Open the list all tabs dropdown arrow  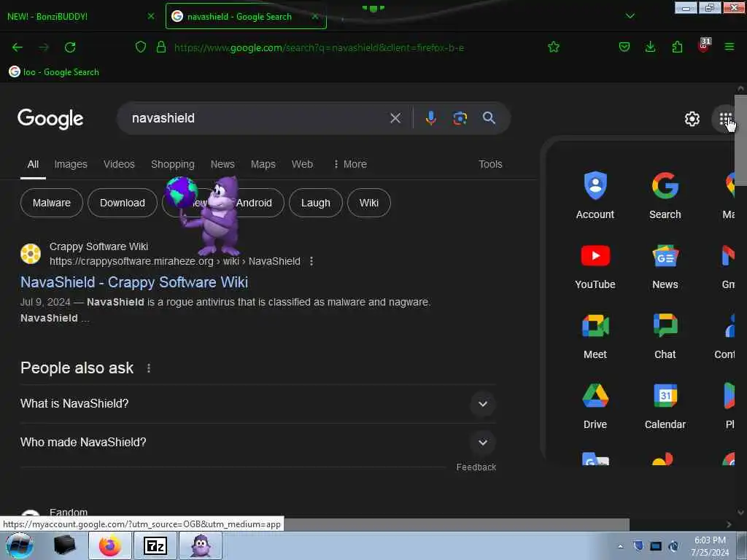tap(630, 16)
